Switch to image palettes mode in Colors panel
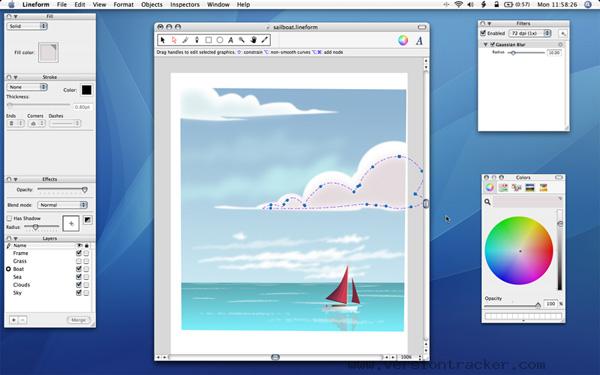This screenshot has height=375, width=600. (x=530, y=188)
